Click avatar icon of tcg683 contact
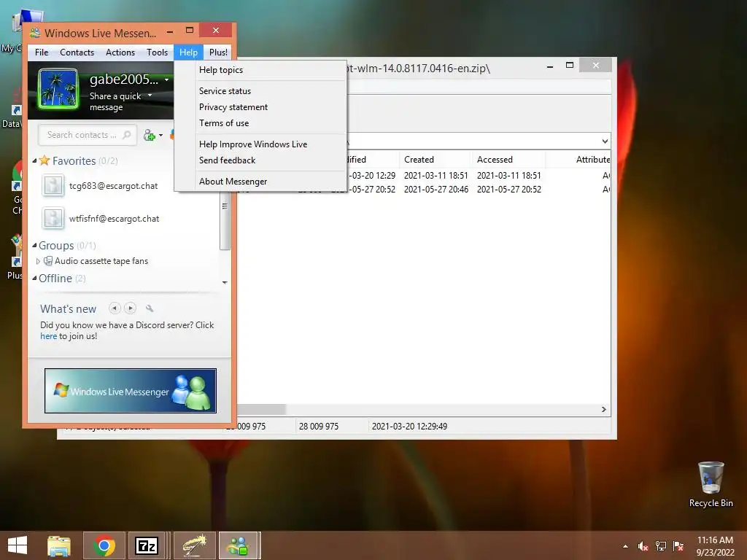747x560 pixels. [53, 185]
